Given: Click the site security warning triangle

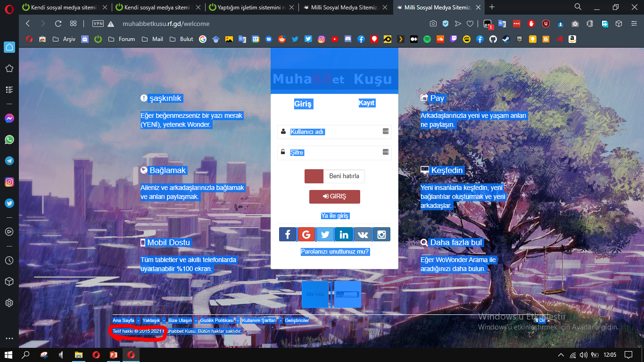Looking at the screenshot, I should 111,24.
